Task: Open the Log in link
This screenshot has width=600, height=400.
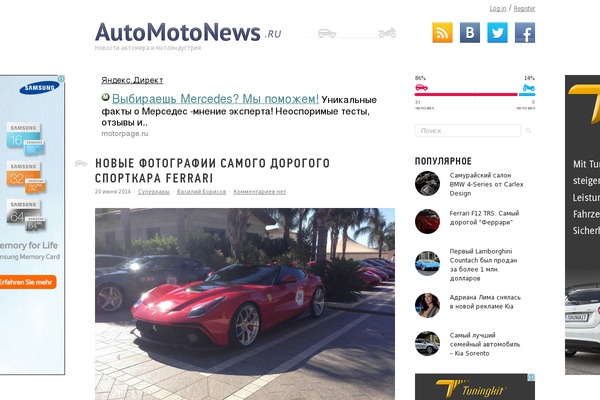Action: [x=498, y=8]
